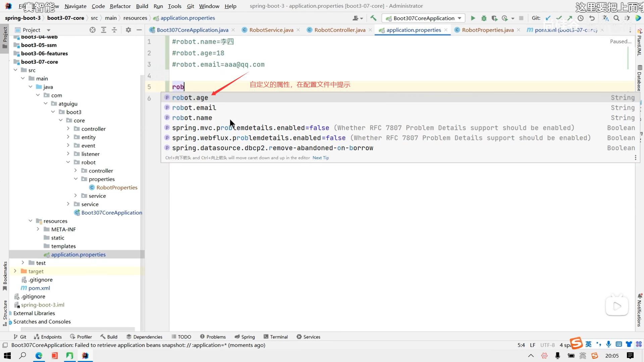Click Select Opened File target icon
The width and height of the screenshot is (644, 362).
click(93, 30)
